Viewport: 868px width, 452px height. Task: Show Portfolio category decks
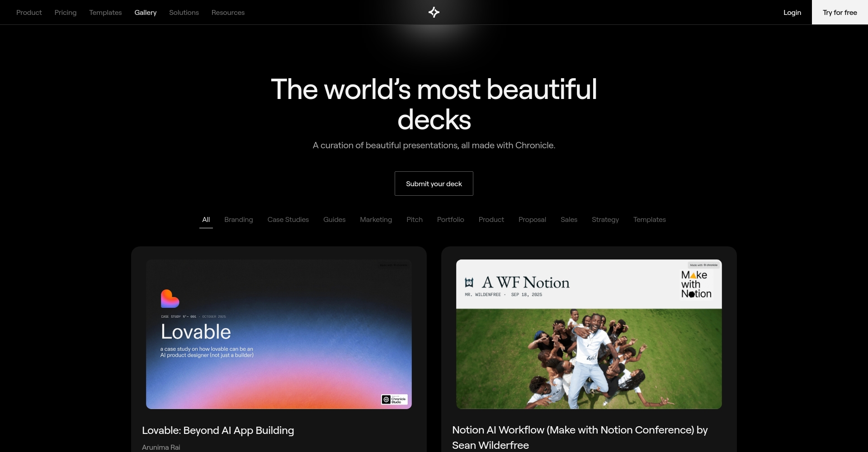click(x=451, y=220)
